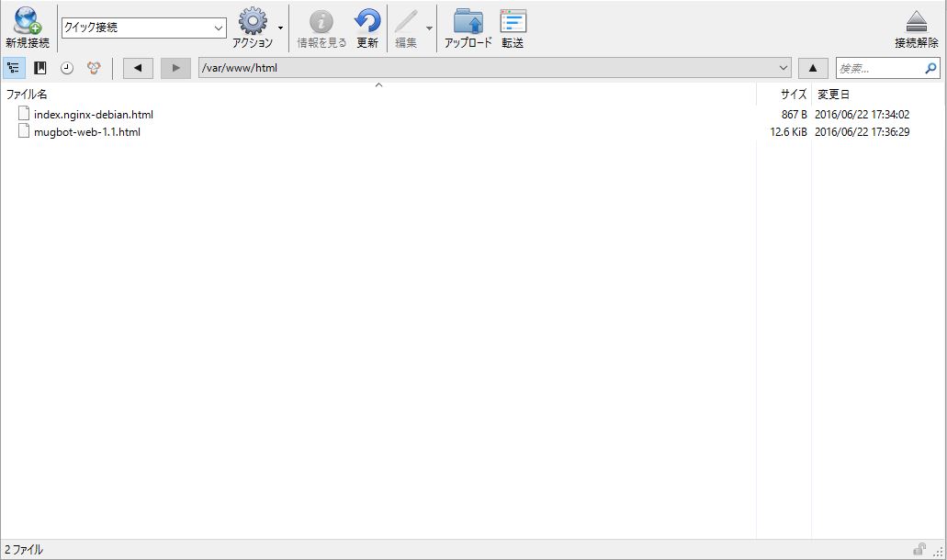Open the クイック接続 quick connect dropdown
This screenshot has height=560, width=947.
219,28
